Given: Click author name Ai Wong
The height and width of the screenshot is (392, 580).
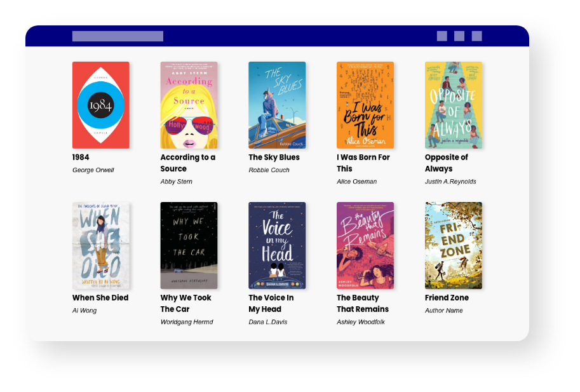Looking at the screenshot, I should click(84, 311).
